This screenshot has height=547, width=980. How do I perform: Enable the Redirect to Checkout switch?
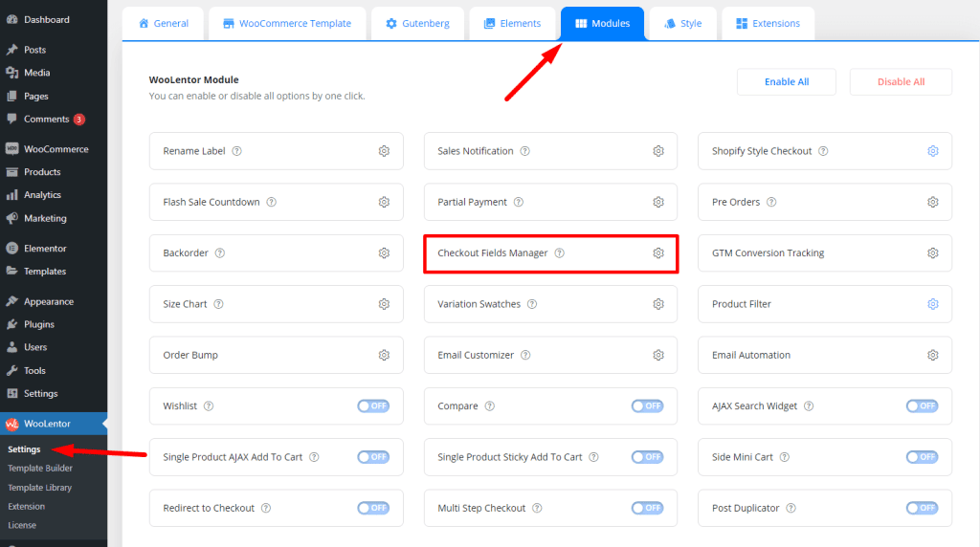pos(373,509)
